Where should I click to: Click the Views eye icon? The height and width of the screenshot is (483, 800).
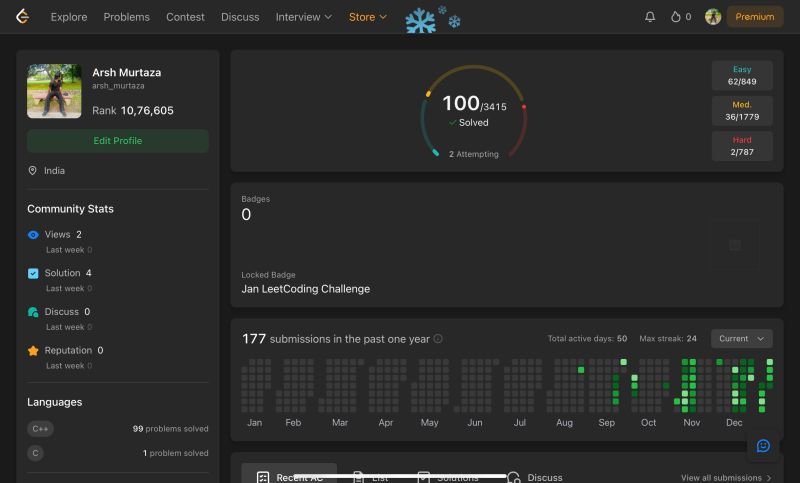tap(33, 235)
